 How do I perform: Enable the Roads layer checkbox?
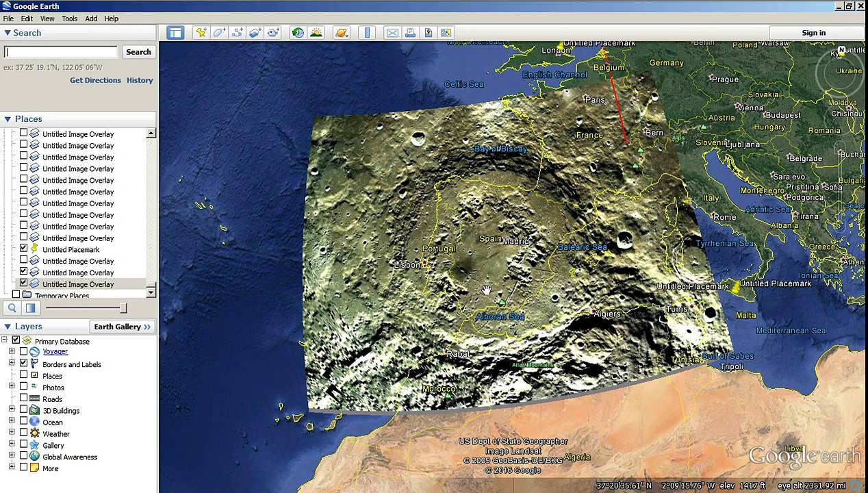[23, 399]
